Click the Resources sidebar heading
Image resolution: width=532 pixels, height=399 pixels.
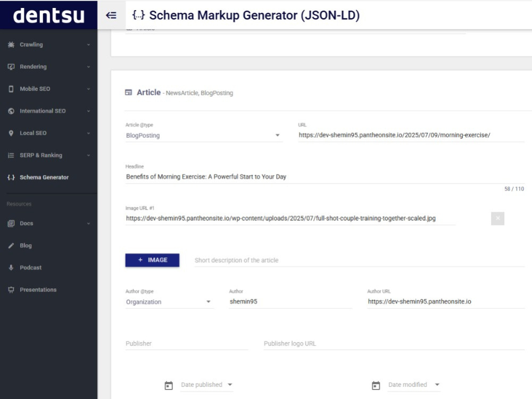pyautogui.click(x=19, y=204)
